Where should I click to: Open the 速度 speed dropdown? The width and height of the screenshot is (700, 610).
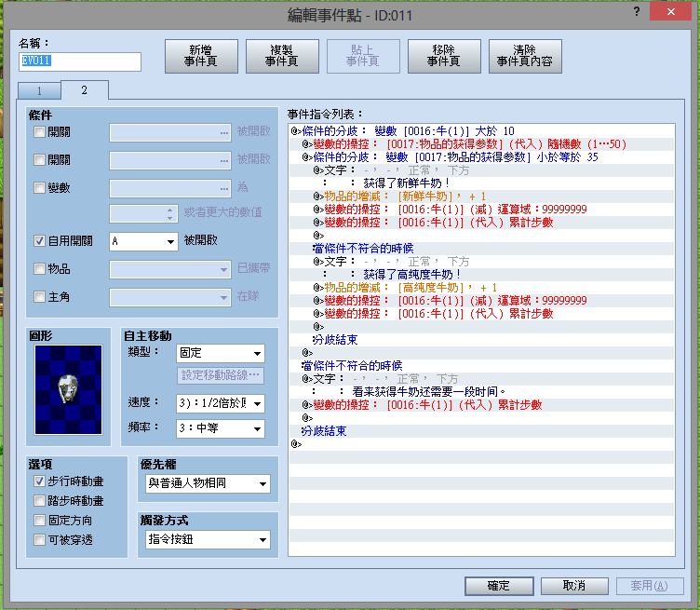click(221, 403)
